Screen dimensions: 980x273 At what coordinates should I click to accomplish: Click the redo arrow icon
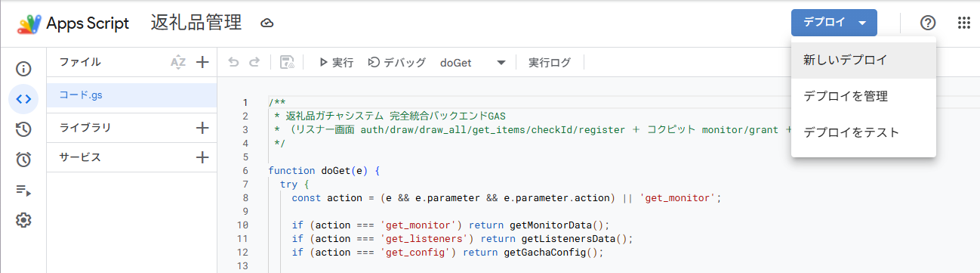coord(254,63)
